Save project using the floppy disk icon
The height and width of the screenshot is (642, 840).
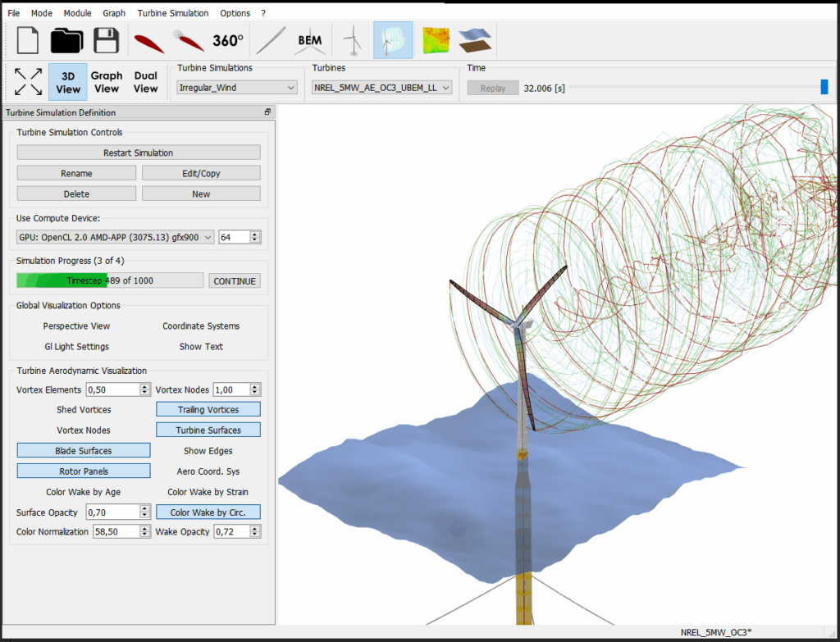coord(106,40)
